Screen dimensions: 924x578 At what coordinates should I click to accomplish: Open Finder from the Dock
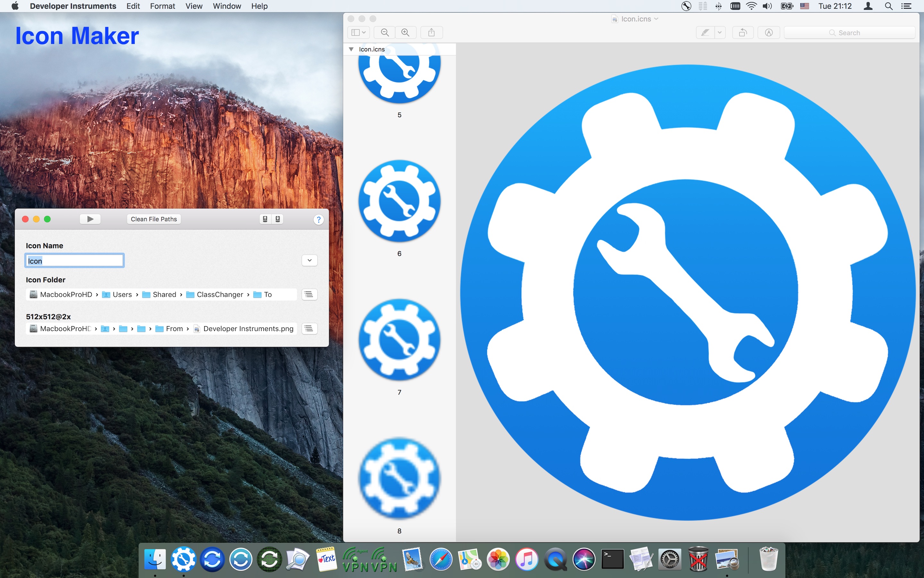155,559
